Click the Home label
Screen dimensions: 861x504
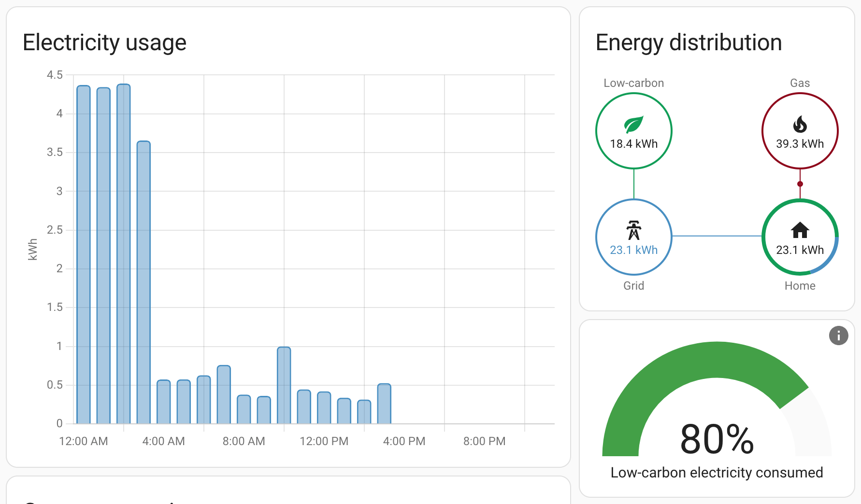800,286
